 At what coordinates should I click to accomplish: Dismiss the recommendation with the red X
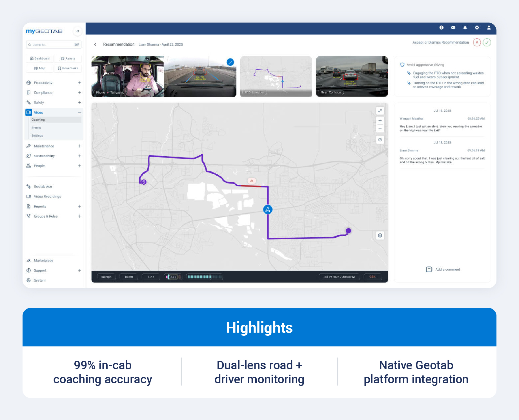tap(477, 42)
